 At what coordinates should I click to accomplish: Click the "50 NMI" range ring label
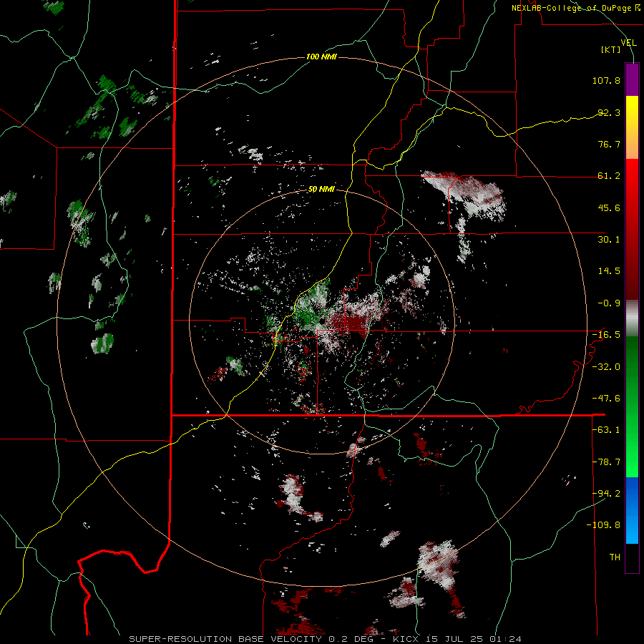321,190
